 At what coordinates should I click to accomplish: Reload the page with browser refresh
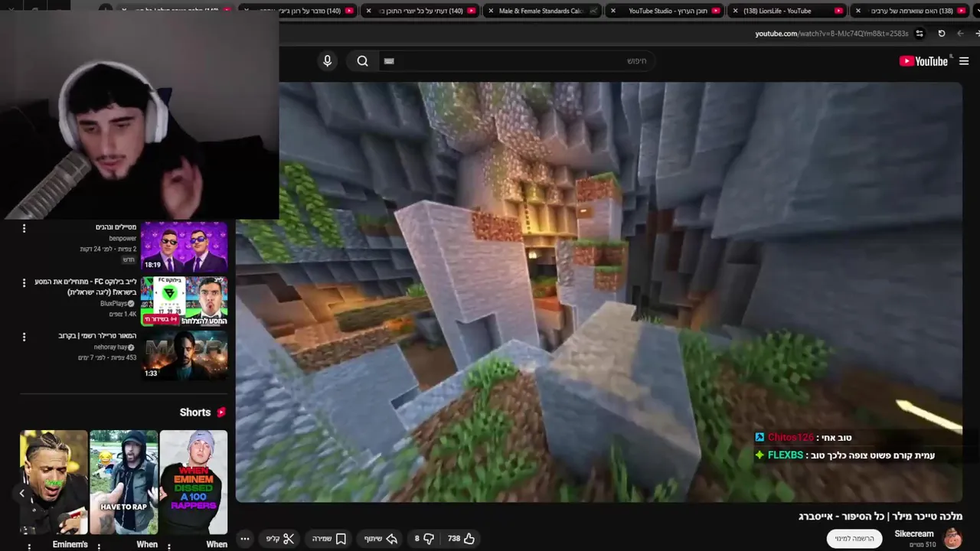942,34
